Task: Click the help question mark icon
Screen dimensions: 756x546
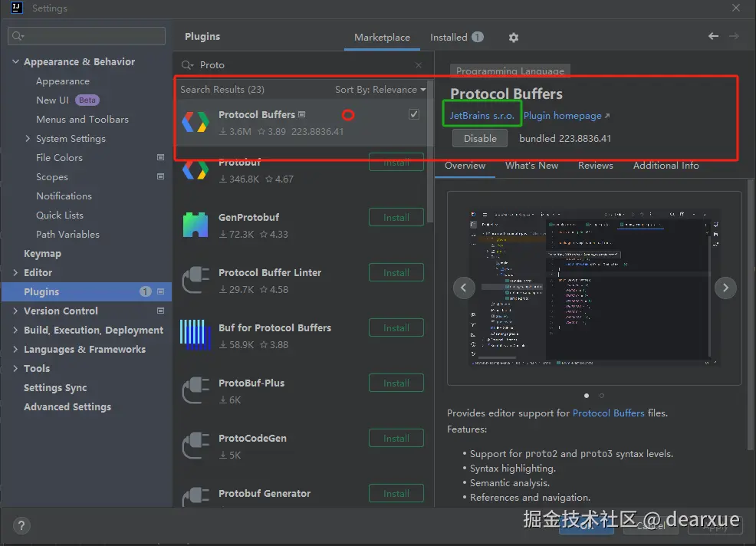Action: pos(21,525)
